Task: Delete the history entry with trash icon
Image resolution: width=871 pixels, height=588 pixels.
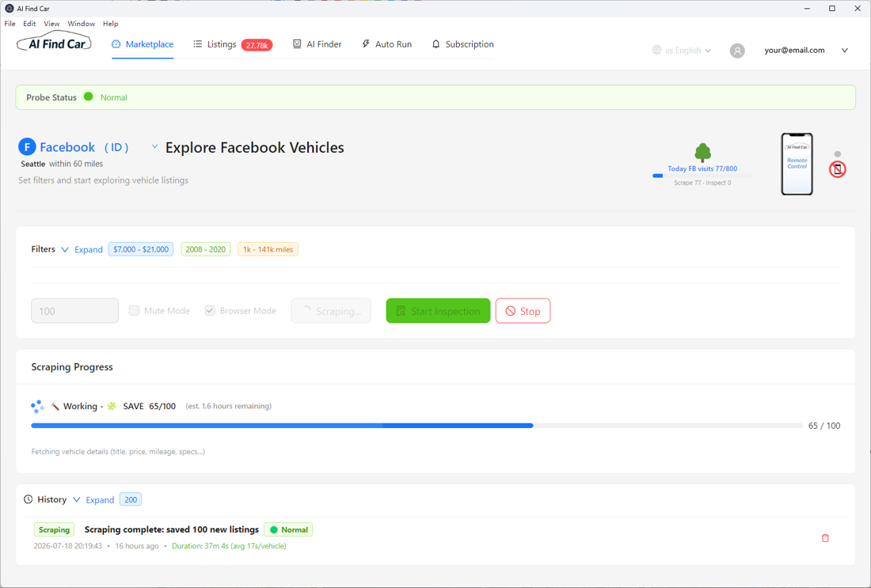Action: (x=825, y=538)
